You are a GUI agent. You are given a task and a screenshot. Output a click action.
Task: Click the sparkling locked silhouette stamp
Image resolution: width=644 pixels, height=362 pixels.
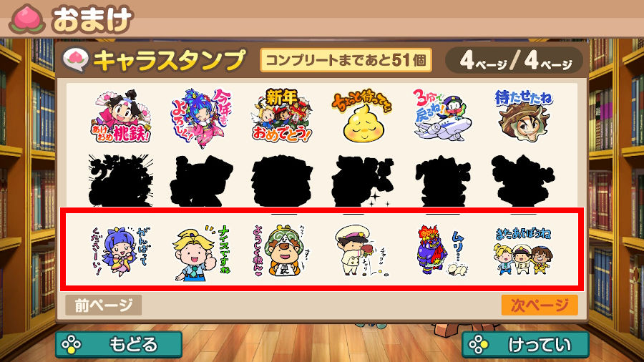pyautogui.click(x=362, y=180)
